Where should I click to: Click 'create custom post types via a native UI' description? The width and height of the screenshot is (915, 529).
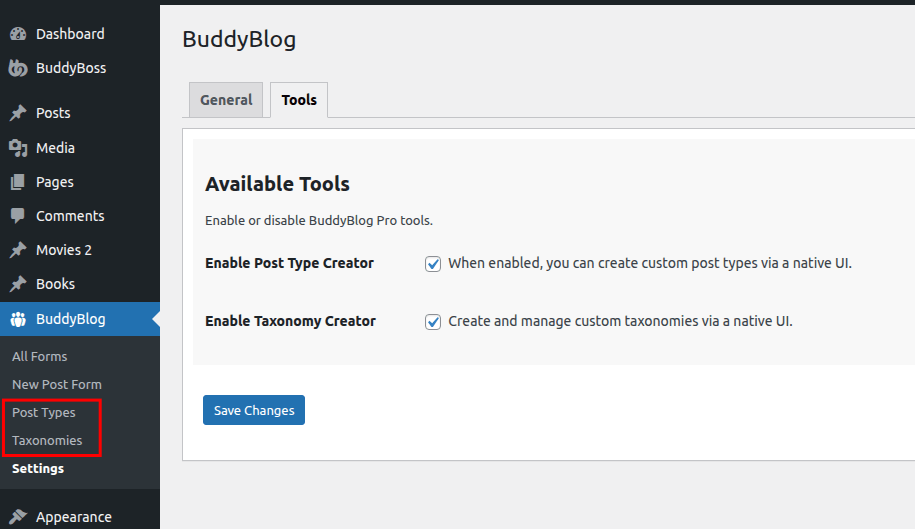pos(649,263)
